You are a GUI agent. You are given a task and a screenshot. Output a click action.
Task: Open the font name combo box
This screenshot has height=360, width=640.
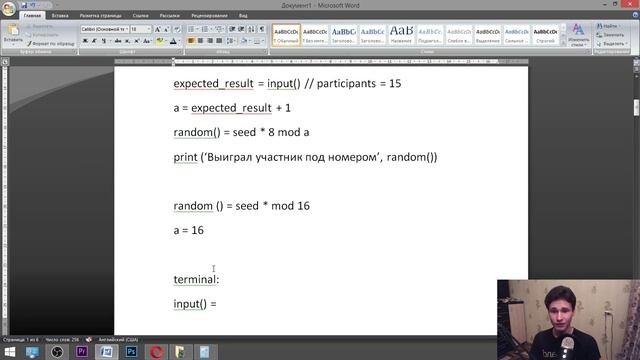tap(104, 29)
